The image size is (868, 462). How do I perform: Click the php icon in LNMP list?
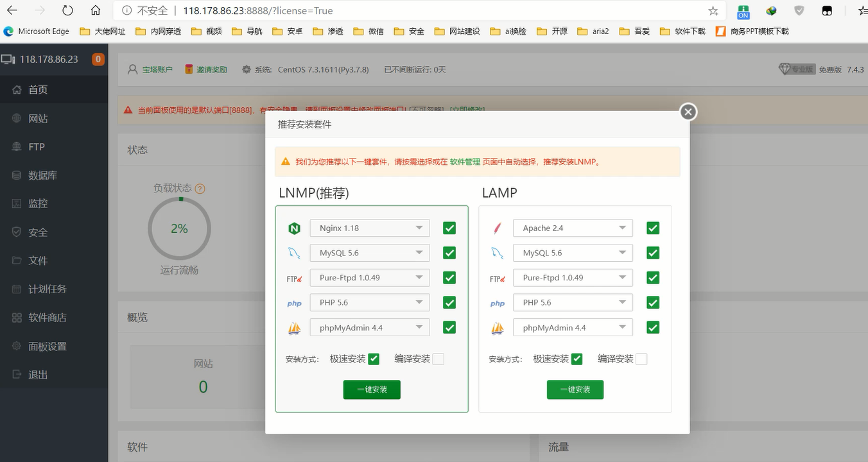[294, 304]
